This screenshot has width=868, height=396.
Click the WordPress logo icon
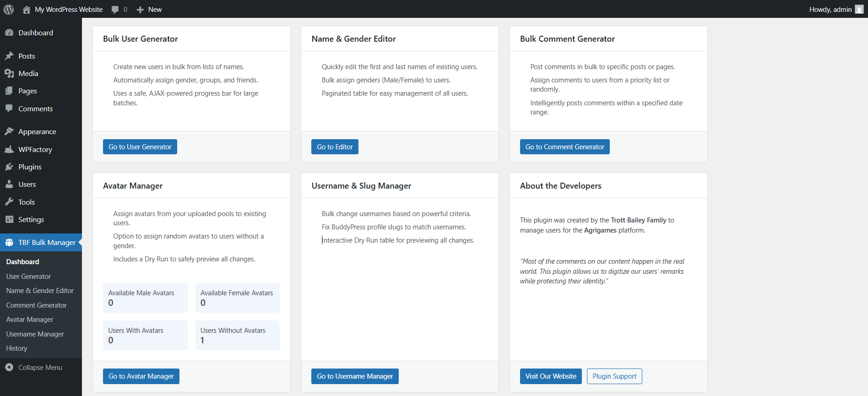pos(9,9)
